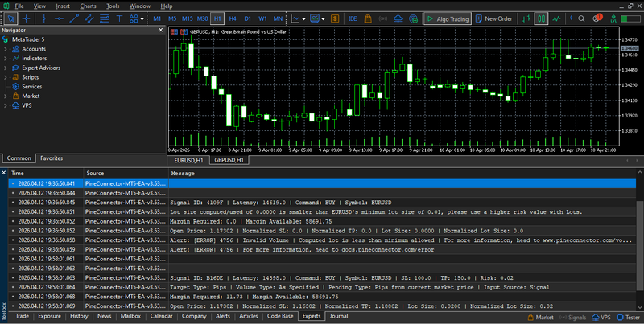Open the account notifications icon
The image size is (644, 324).
coord(597,18)
